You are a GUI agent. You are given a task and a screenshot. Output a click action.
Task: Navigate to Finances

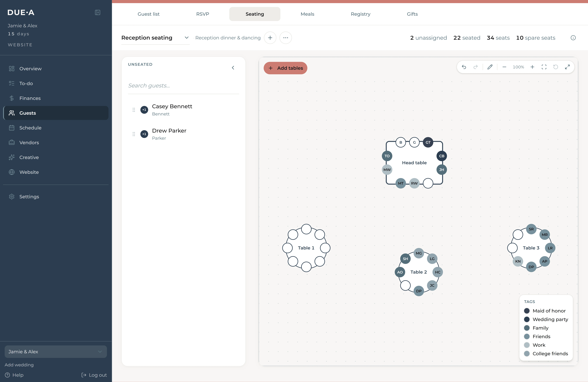point(56,98)
